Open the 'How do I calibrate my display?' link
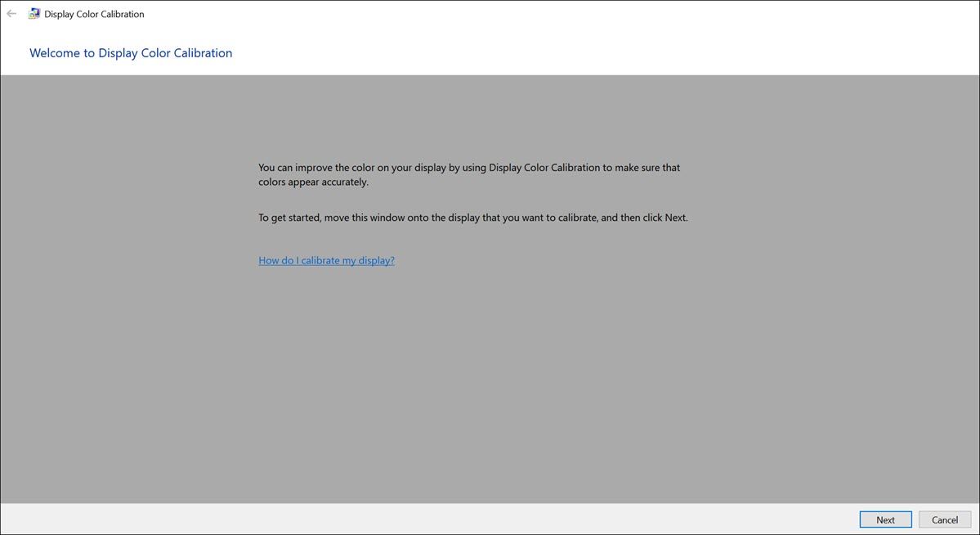The image size is (980, 535). point(326,260)
